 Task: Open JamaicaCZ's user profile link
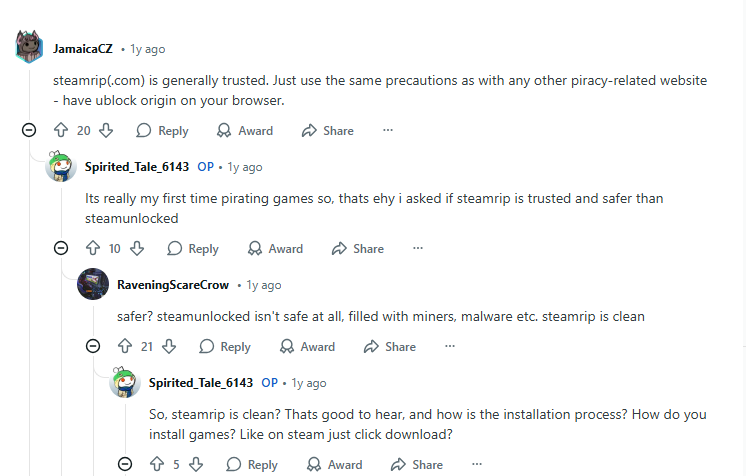82,49
